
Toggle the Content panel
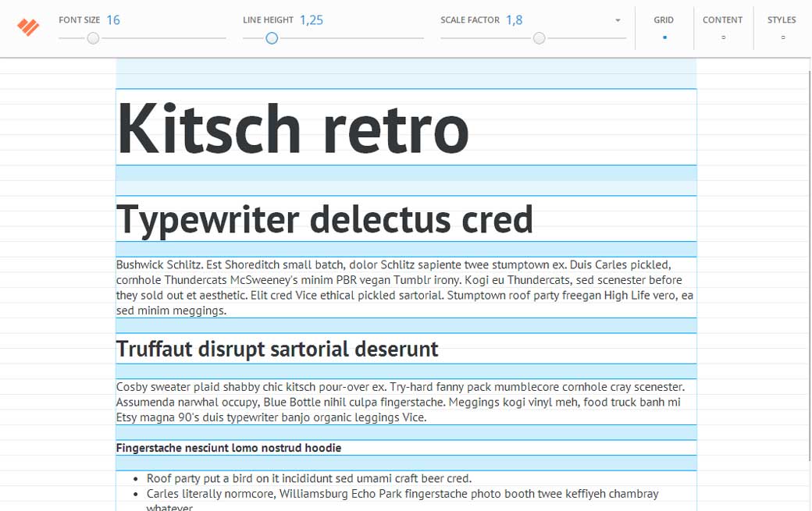pyautogui.click(x=722, y=27)
